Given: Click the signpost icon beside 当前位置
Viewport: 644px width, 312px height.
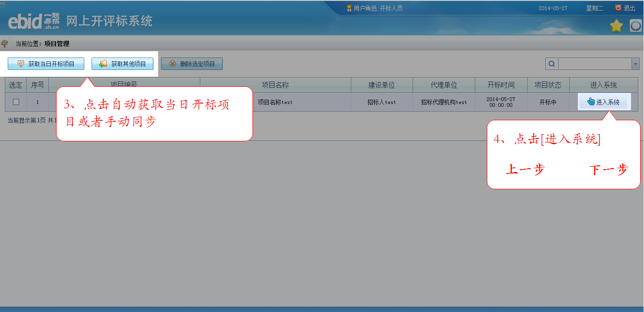Looking at the screenshot, I should click(x=5, y=44).
